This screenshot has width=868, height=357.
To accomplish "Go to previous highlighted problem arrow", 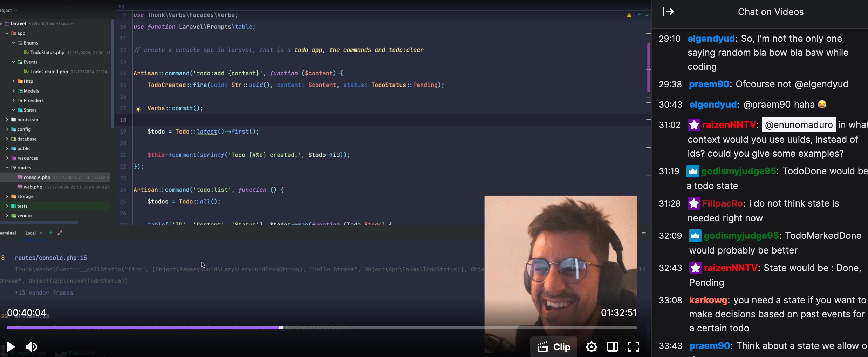I will coord(640,15).
